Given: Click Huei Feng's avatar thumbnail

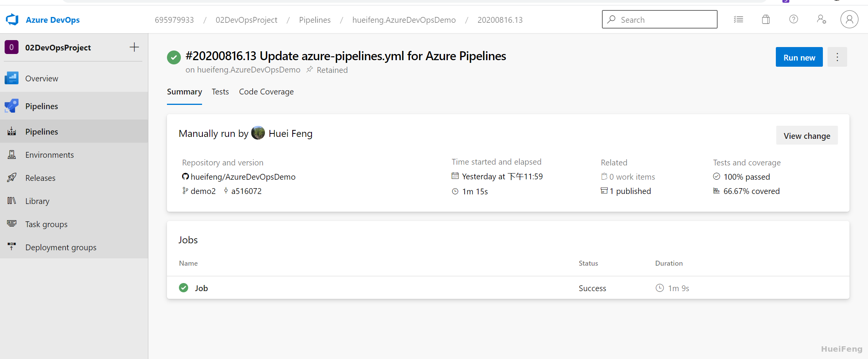Looking at the screenshot, I should (258, 133).
